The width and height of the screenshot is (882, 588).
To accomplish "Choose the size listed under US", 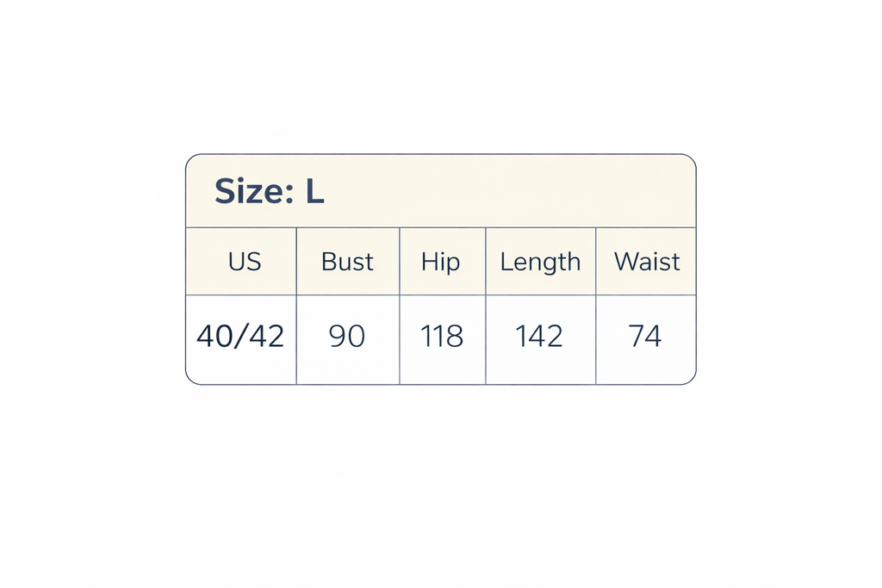I will coord(240,337).
